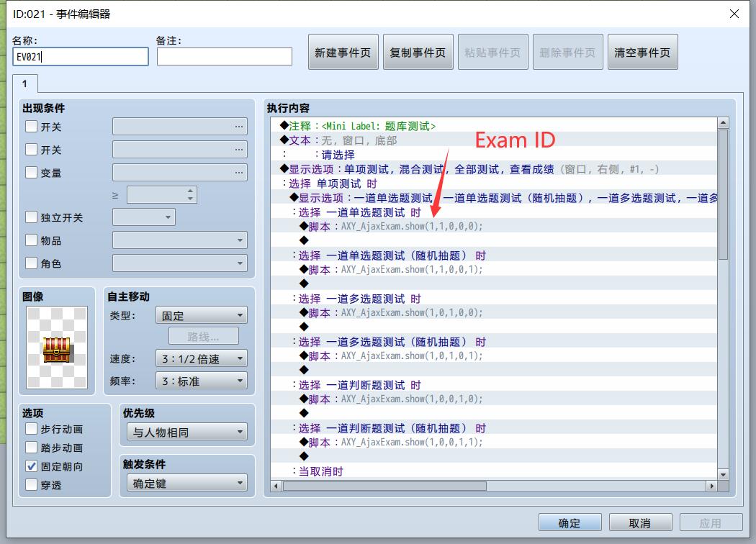Select script line show(1,0,0,1,0)

[x=494, y=399]
